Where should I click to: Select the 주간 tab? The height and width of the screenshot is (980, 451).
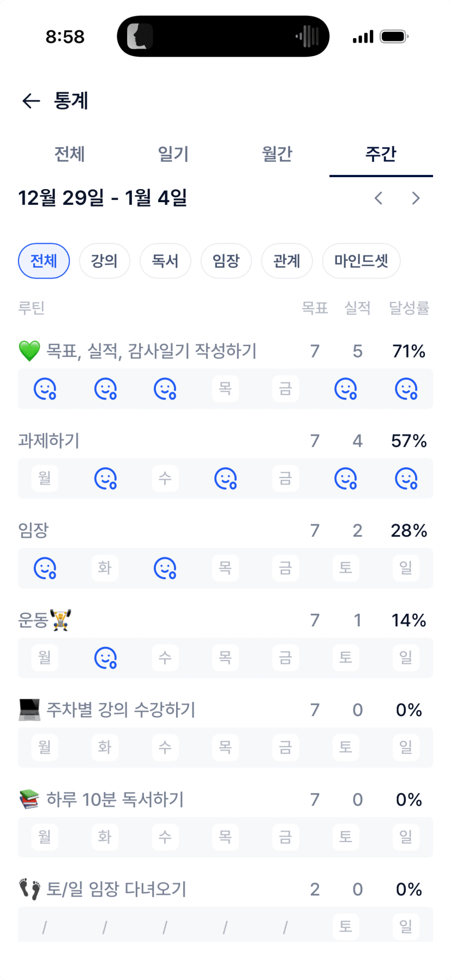381,154
